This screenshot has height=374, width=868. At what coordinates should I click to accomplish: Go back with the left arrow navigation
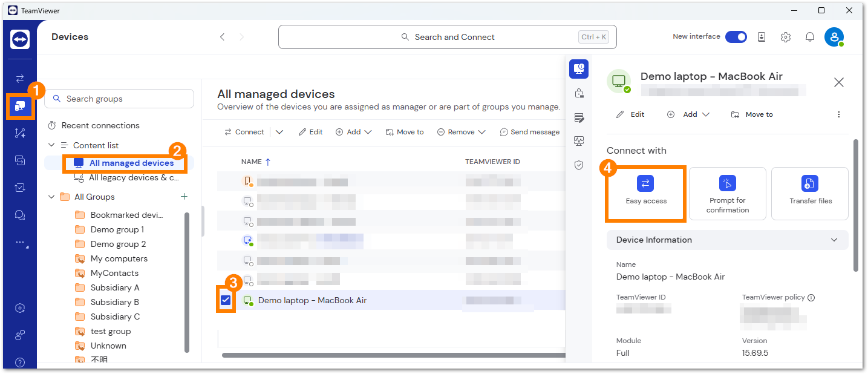tap(222, 37)
